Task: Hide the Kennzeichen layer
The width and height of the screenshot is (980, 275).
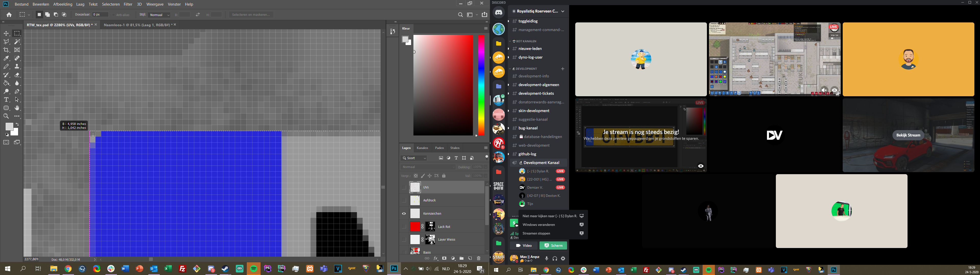Action: point(404,213)
